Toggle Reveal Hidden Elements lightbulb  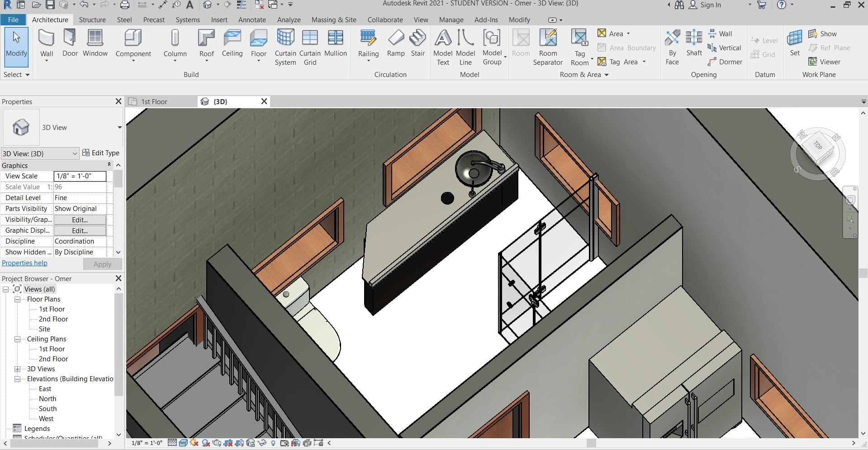click(x=273, y=443)
